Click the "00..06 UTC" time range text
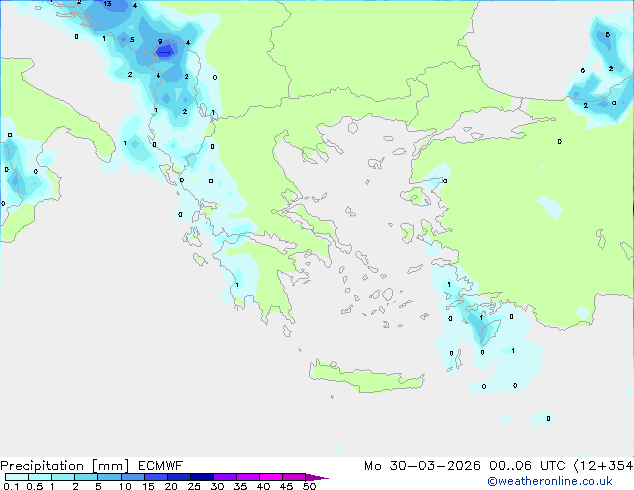The image size is (634, 490). tap(527, 466)
